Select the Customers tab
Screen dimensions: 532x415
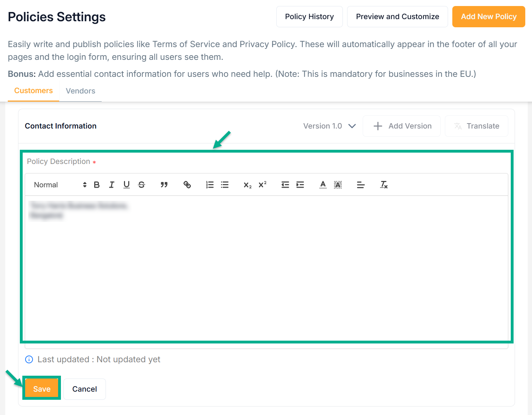[x=33, y=91]
